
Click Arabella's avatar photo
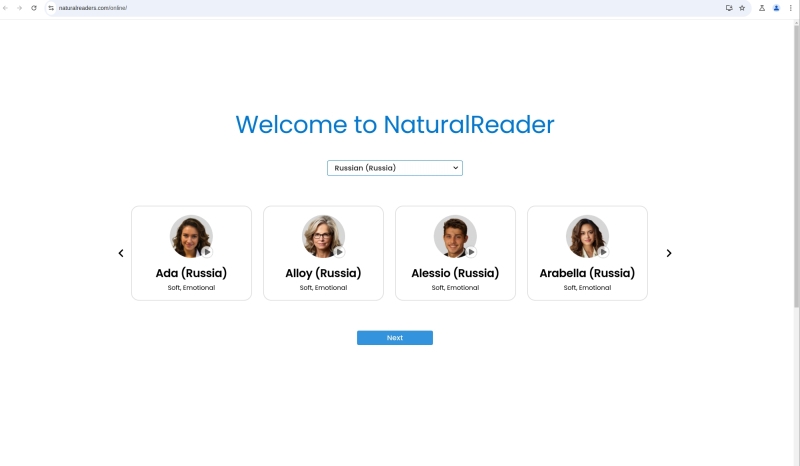click(584, 235)
